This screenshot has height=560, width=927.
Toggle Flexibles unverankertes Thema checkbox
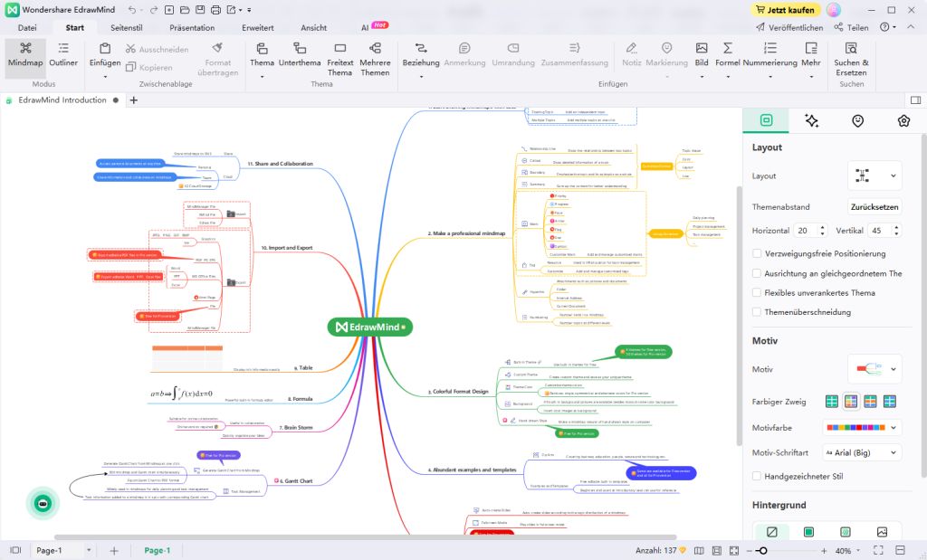pyautogui.click(x=758, y=292)
